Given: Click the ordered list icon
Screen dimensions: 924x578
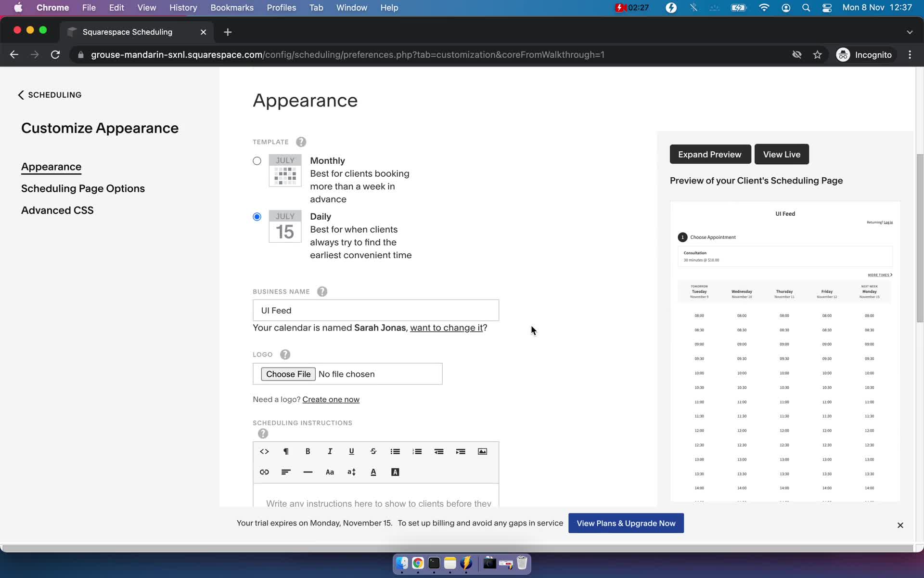Looking at the screenshot, I should [x=416, y=451].
